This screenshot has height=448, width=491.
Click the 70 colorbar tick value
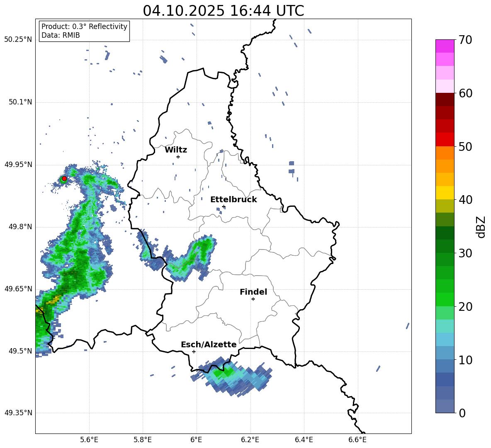tap(465, 40)
